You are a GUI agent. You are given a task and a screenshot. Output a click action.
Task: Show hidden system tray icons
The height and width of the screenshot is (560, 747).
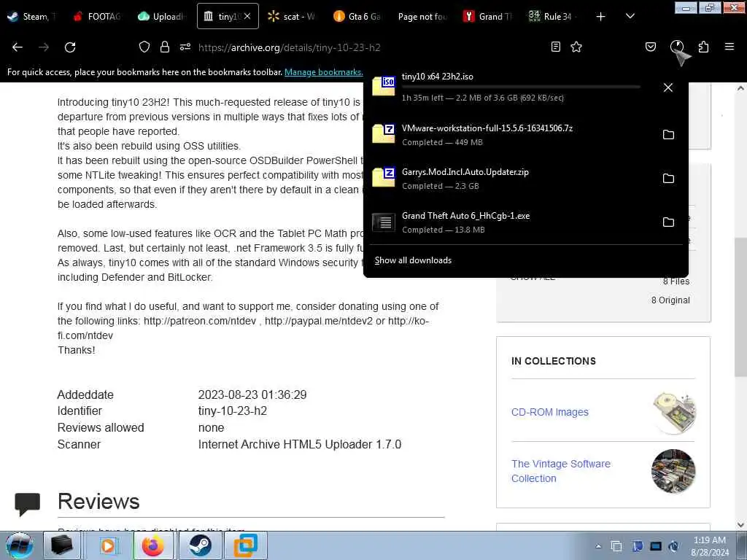(598, 546)
